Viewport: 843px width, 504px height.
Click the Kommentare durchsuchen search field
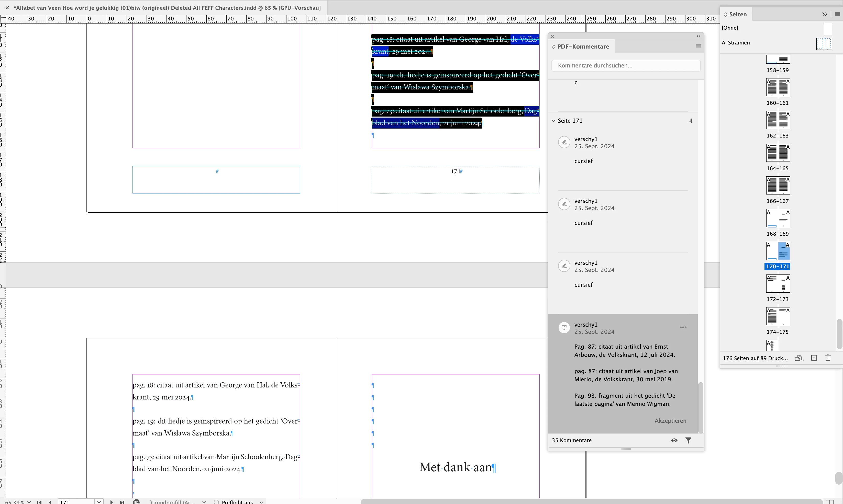pos(626,65)
